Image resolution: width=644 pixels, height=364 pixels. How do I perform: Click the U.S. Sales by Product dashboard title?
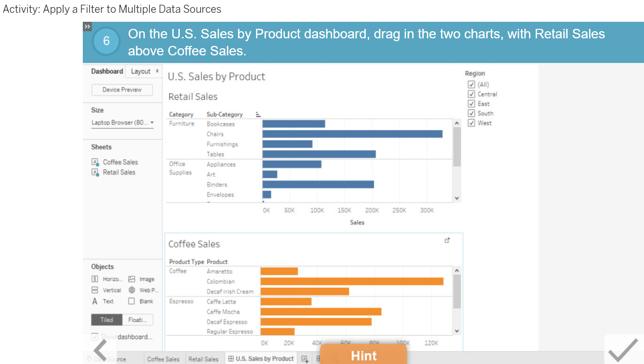tap(217, 77)
